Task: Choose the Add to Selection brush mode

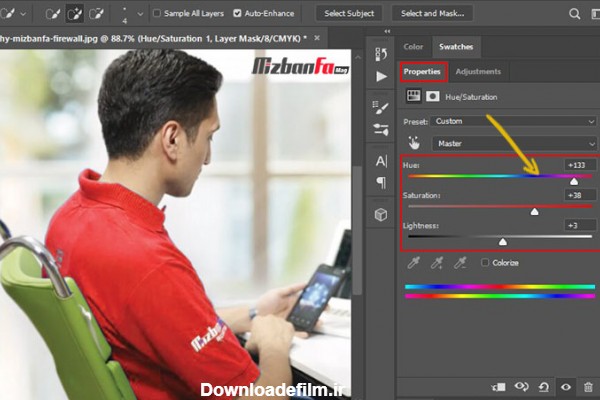Action: click(75, 14)
